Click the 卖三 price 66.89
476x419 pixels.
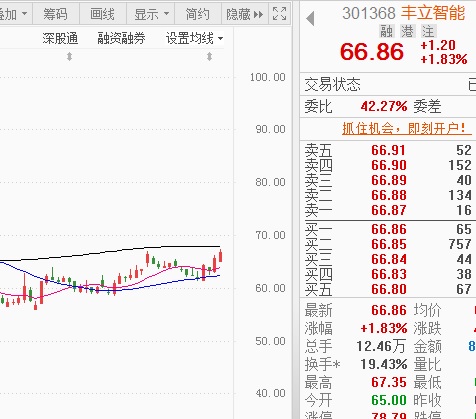[389, 180]
